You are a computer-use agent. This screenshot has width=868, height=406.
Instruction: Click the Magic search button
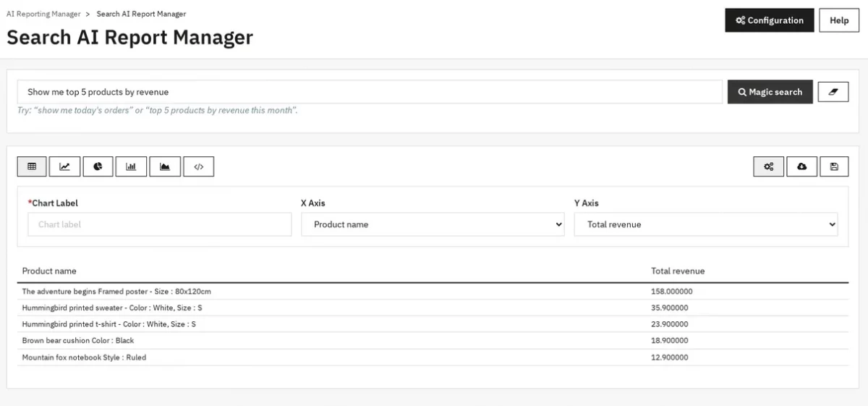[x=770, y=92]
